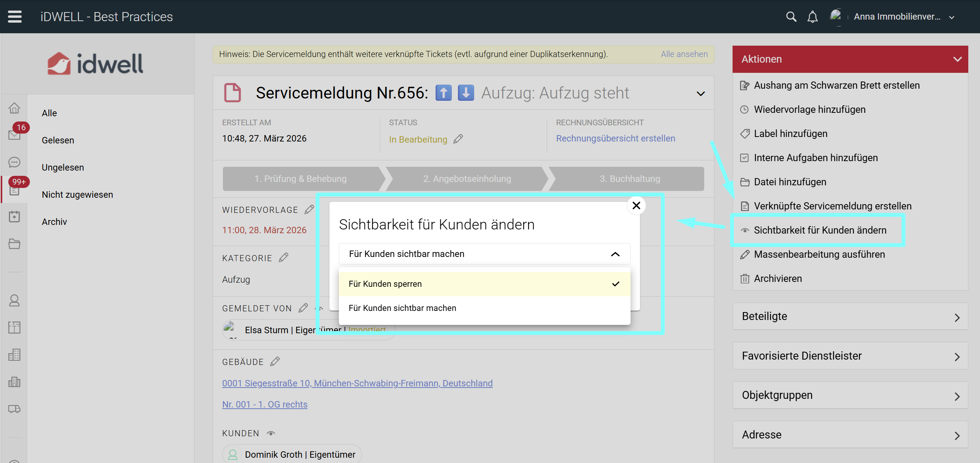This screenshot has width=980, height=463.
Task: Click the search magnifier icon
Action: 791,17
